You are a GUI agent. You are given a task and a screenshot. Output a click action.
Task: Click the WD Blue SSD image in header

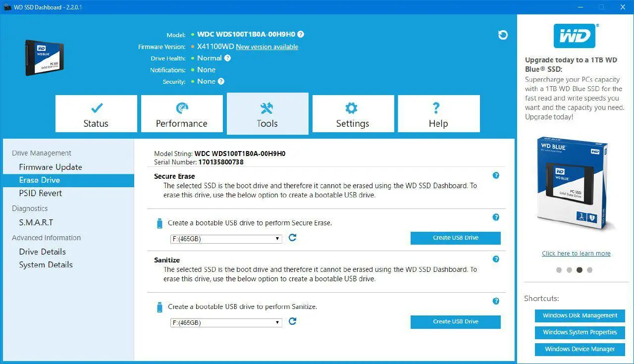(45, 57)
